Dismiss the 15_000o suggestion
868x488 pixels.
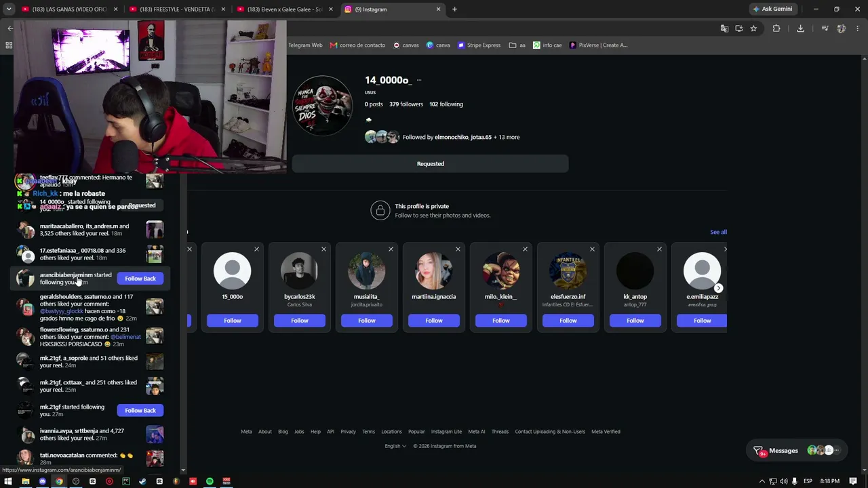256,249
